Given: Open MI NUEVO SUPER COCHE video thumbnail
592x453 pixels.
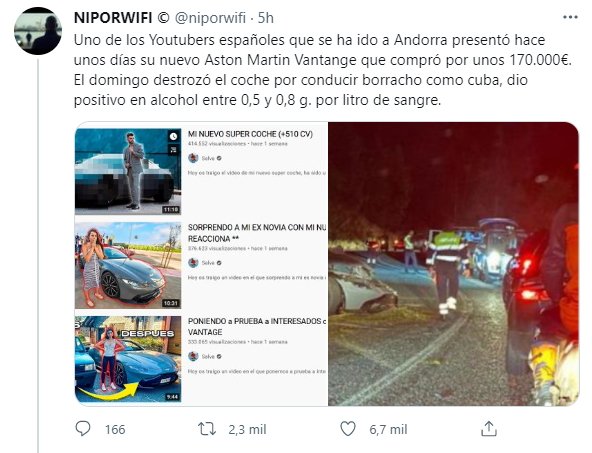Looking at the screenshot, I should coord(128,171).
